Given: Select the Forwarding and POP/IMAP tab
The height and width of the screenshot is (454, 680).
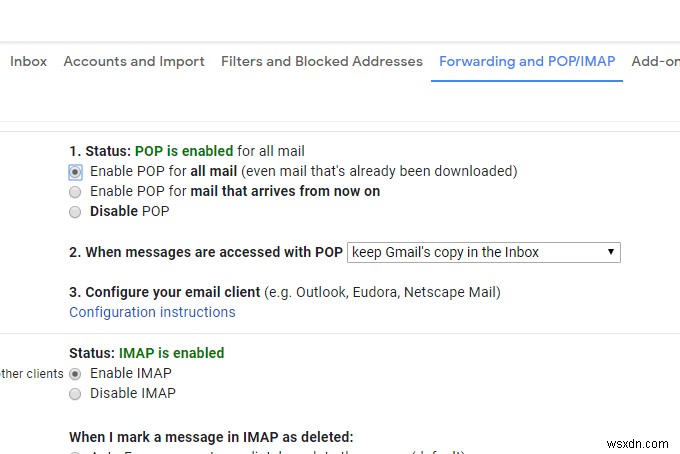Looking at the screenshot, I should click(x=527, y=61).
